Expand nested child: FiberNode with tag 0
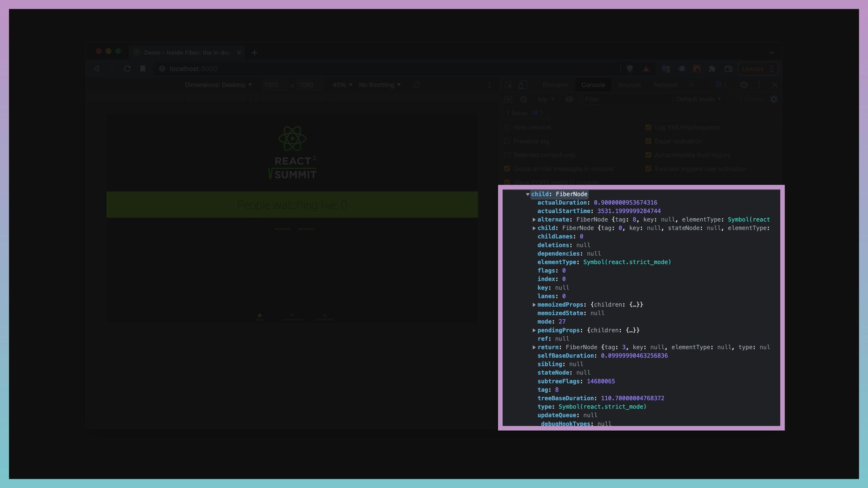This screenshot has width=868, height=488. point(534,228)
